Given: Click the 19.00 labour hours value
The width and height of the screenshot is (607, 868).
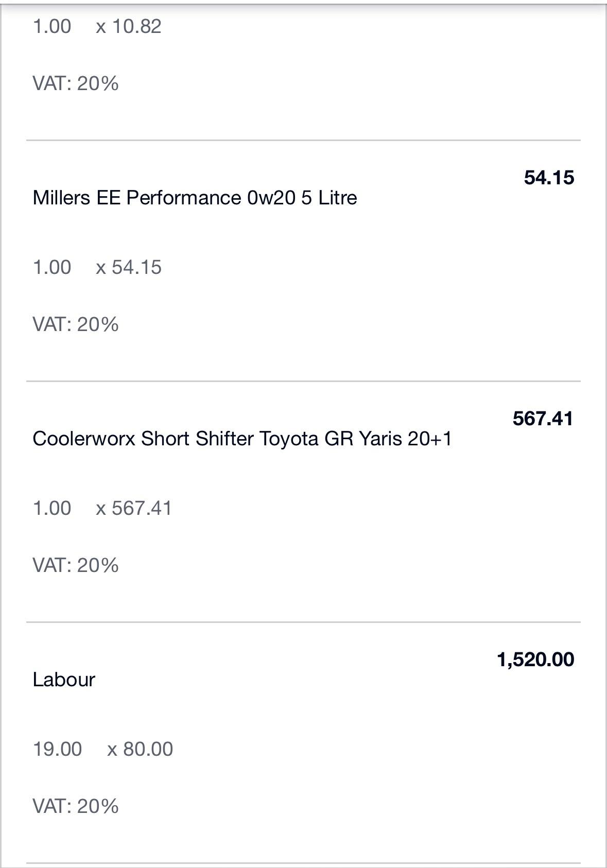Looking at the screenshot, I should click(x=57, y=749).
